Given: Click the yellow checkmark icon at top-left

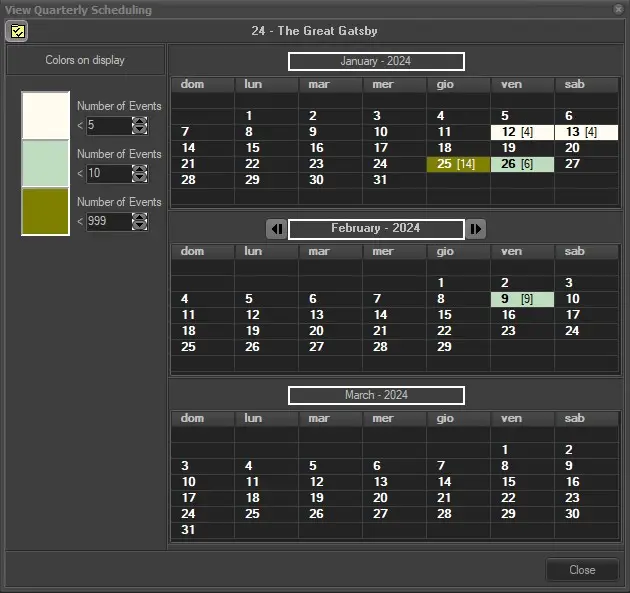Looking at the screenshot, I should 17,31.
